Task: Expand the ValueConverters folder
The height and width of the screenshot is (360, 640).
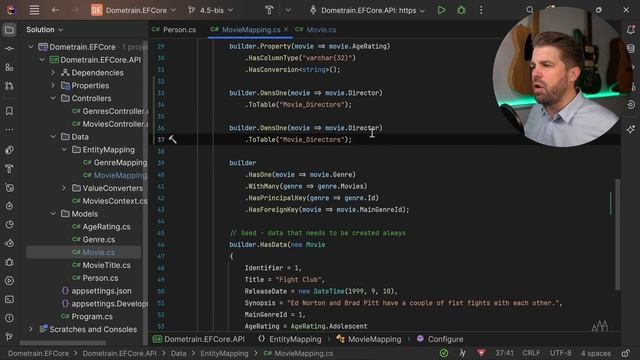Action: pos(64,188)
